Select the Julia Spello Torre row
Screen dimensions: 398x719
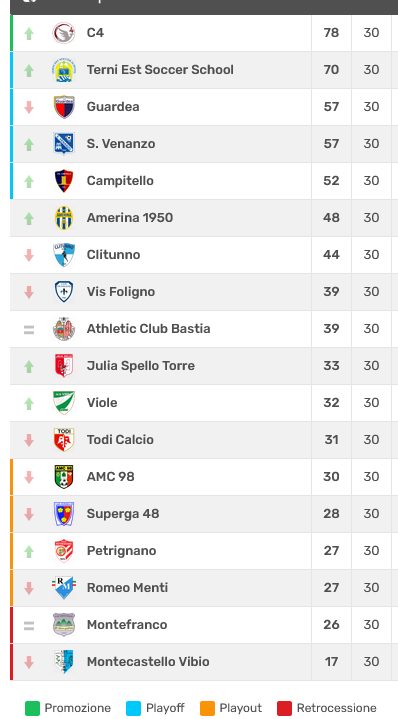(204, 366)
